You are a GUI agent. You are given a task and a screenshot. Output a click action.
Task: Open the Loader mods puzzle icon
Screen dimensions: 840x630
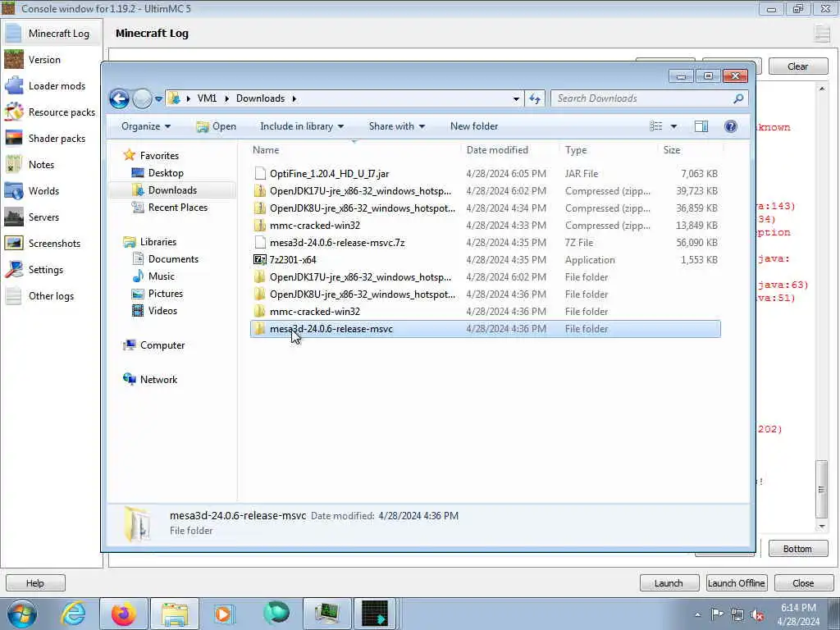click(13, 85)
